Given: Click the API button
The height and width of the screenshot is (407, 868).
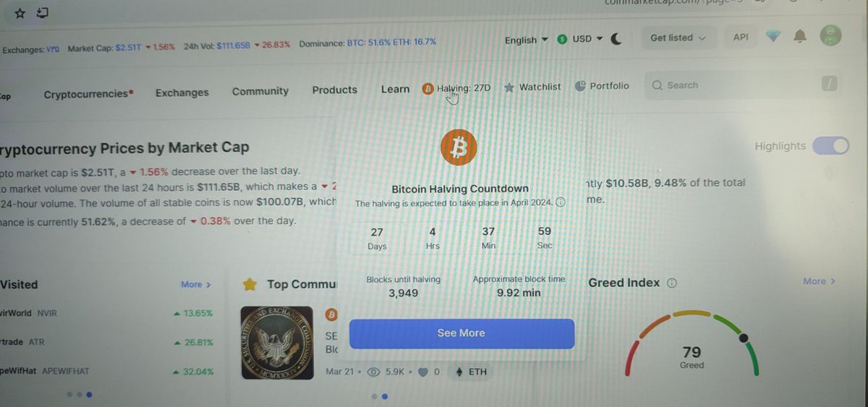Looking at the screenshot, I should [x=741, y=37].
